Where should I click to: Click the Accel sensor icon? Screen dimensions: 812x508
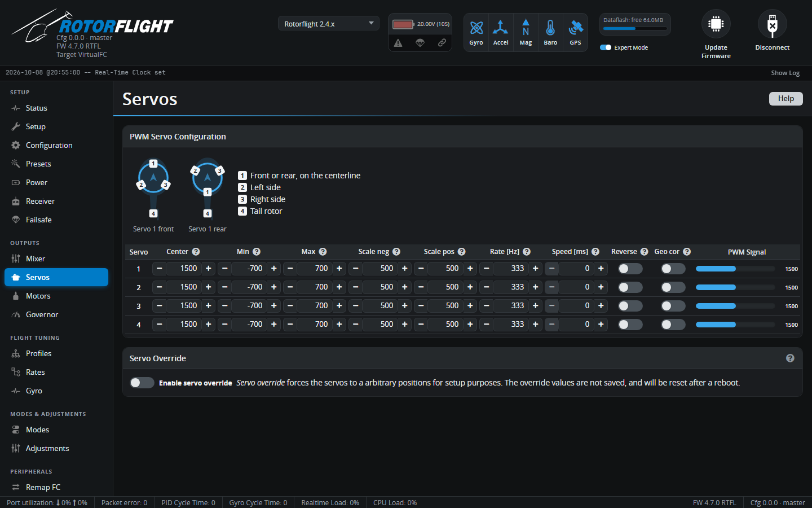coord(501,27)
